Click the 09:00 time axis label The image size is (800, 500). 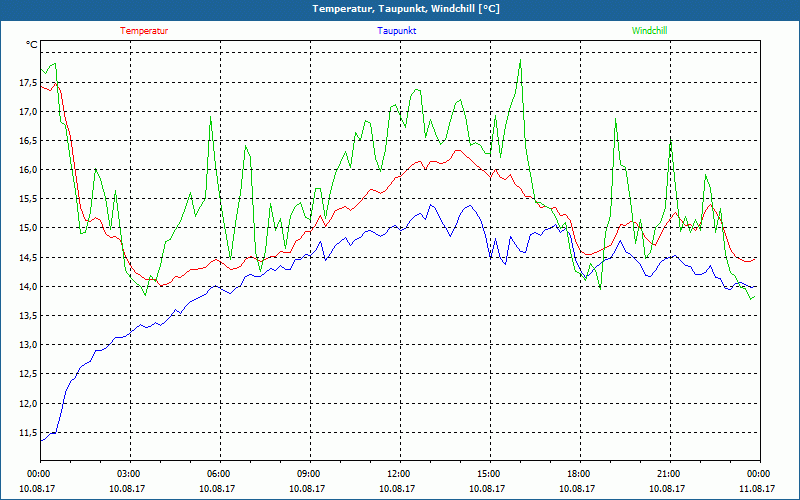(x=309, y=474)
